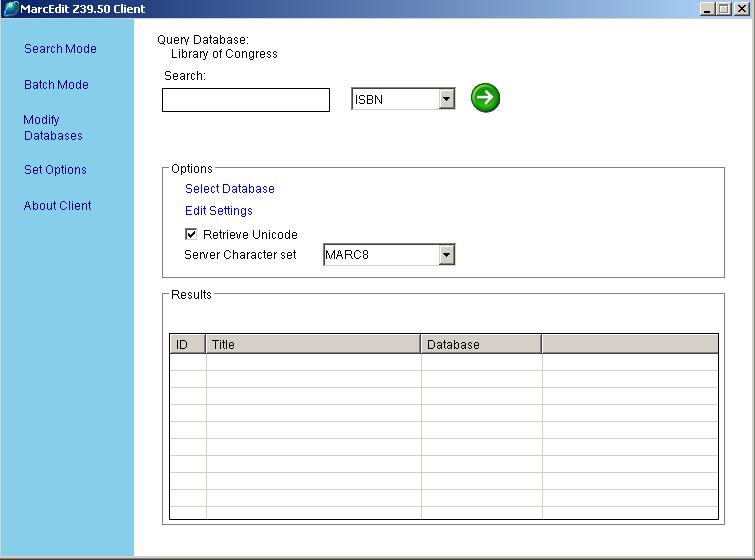Click into the Search text field

[x=245, y=100]
